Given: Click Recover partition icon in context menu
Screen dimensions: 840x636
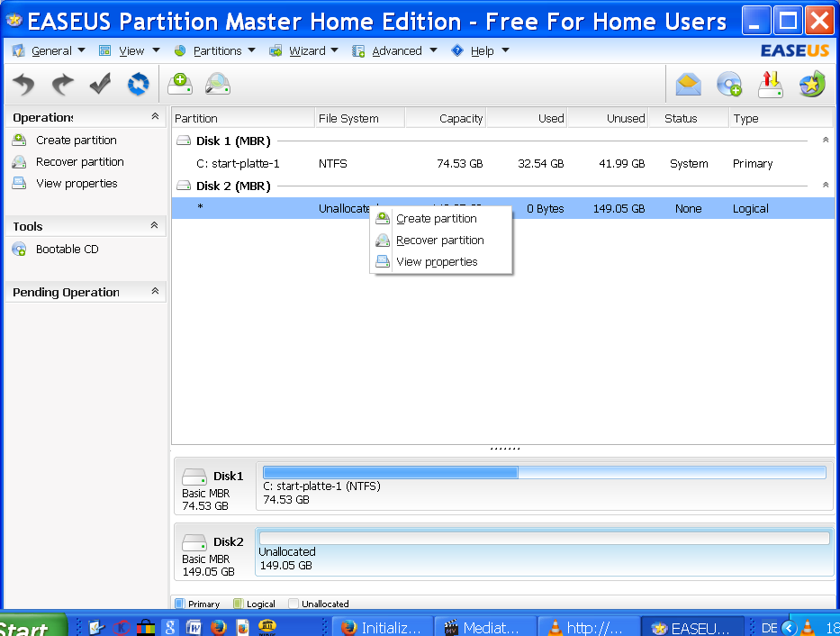Looking at the screenshot, I should click(383, 240).
